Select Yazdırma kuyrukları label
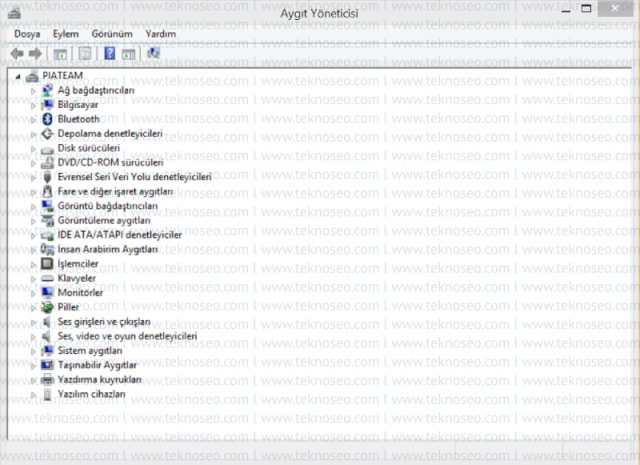The image size is (640, 465). point(99,380)
